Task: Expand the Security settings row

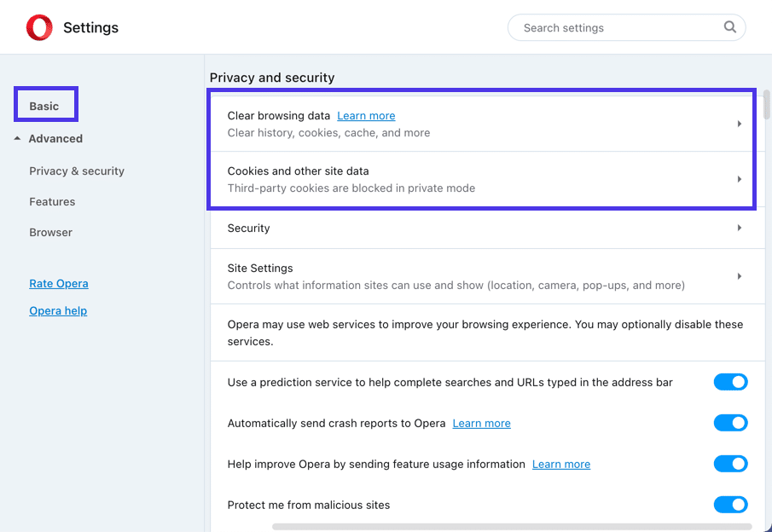Action: tap(739, 228)
